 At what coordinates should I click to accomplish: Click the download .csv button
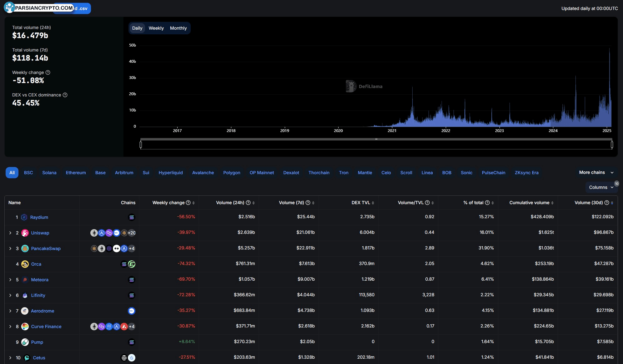(72, 8)
